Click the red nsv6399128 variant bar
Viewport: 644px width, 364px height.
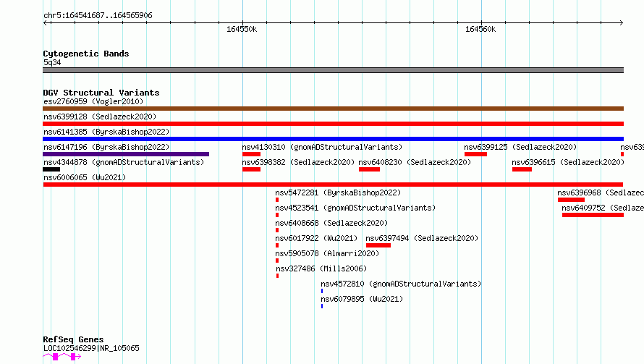(x=333, y=124)
